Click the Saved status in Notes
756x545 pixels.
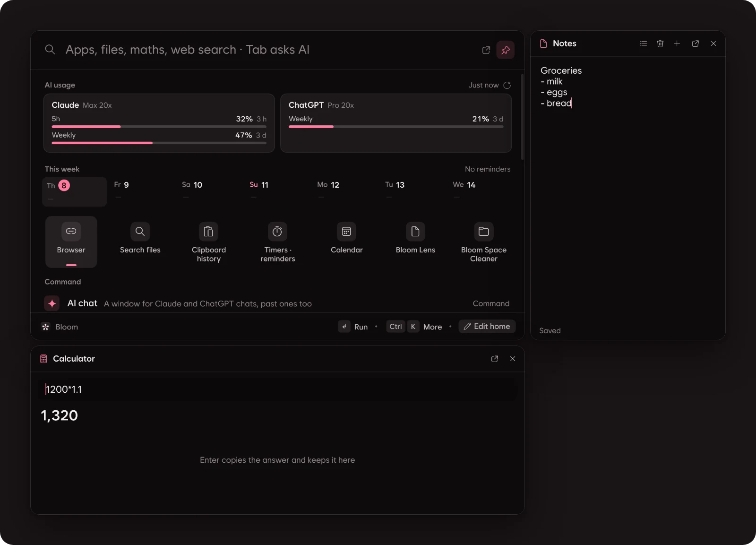tap(550, 331)
